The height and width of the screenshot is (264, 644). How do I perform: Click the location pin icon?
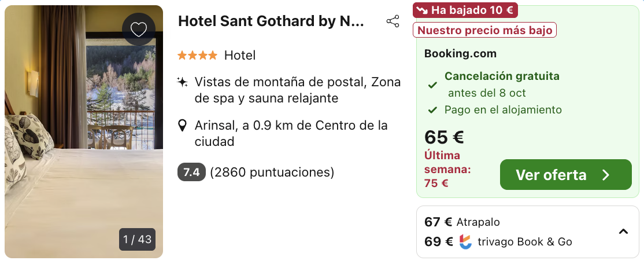point(183,126)
